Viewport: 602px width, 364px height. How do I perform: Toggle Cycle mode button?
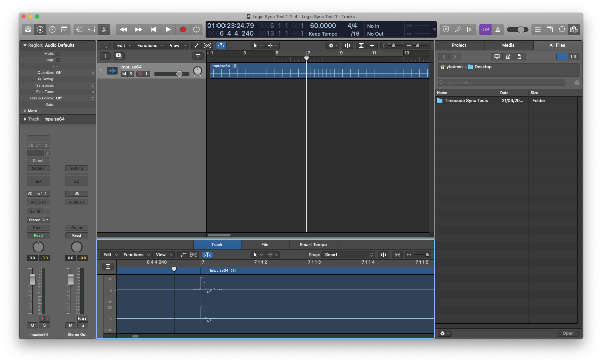[196, 30]
